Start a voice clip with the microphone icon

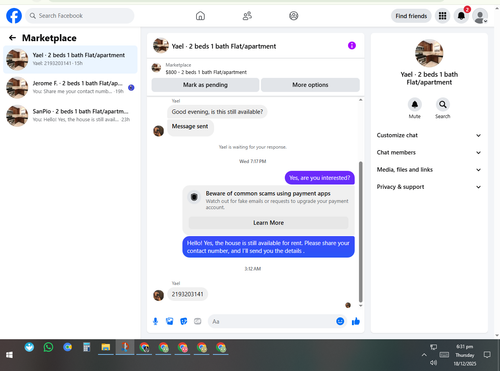pos(155,321)
